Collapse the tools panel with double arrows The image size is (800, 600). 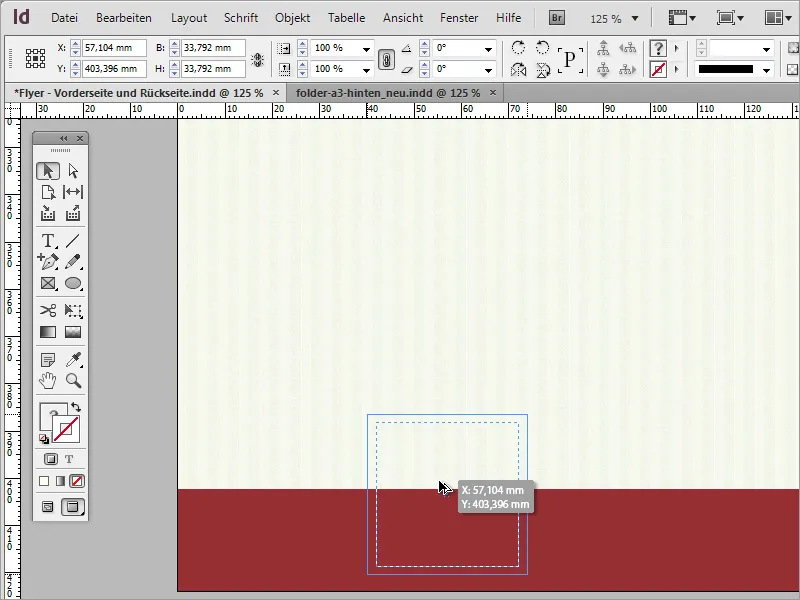(64, 138)
